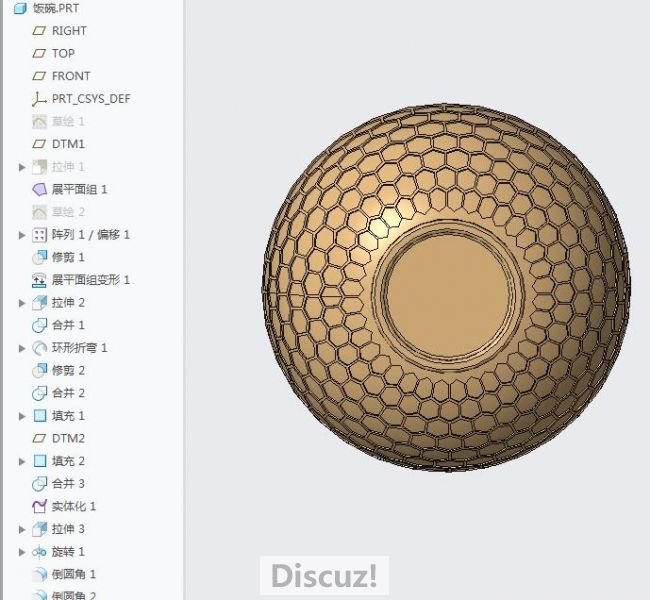Click the greyed 草绘 2 label
The height and width of the screenshot is (600, 650).
[68, 212]
